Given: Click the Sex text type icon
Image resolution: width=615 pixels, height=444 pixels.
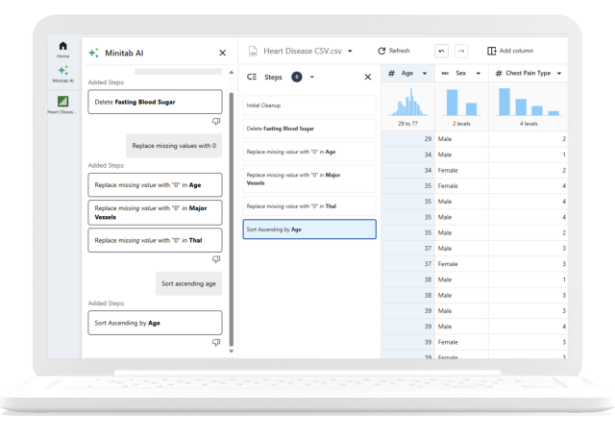Looking at the screenshot, I should click(x=445, y=73).
